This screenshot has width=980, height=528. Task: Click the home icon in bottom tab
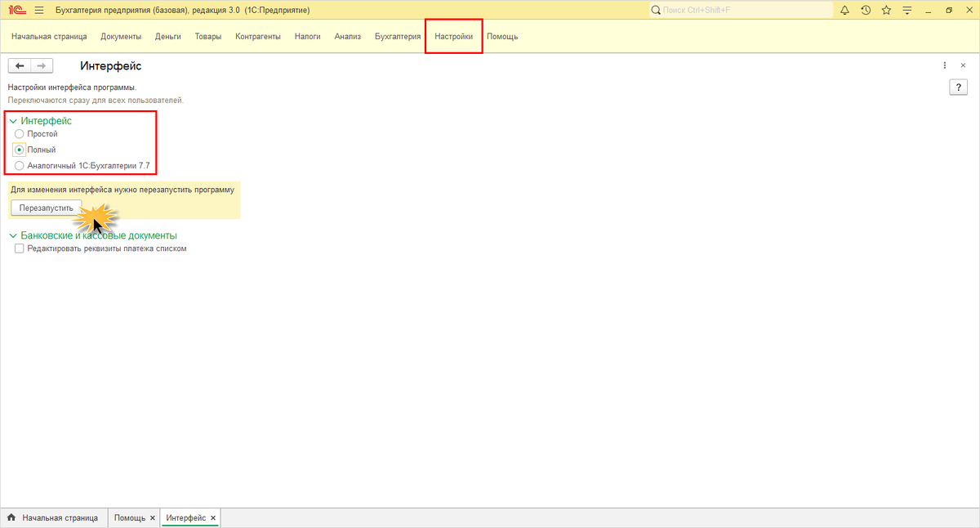pos(11,518)
